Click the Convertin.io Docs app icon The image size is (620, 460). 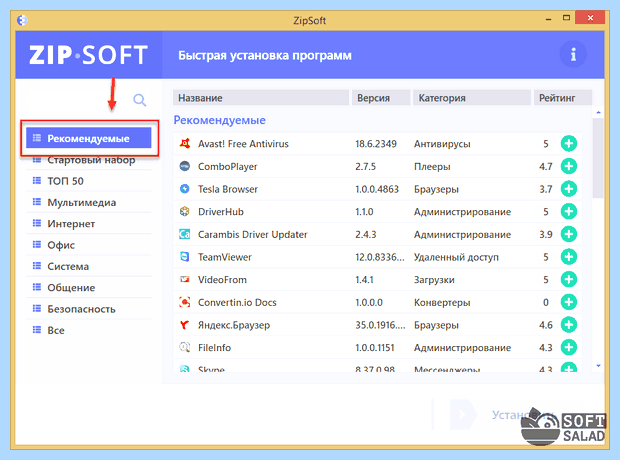coord(185,302)
